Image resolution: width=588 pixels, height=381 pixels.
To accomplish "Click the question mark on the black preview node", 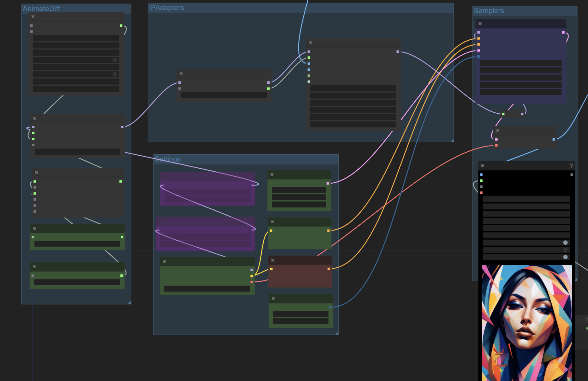I will (571, 166).
